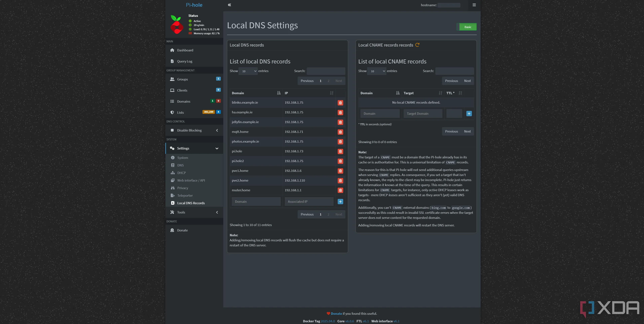Go to the Teleporter settings page
The height and width of the screenshot is (324, 644).
click(x=185, y=196)
